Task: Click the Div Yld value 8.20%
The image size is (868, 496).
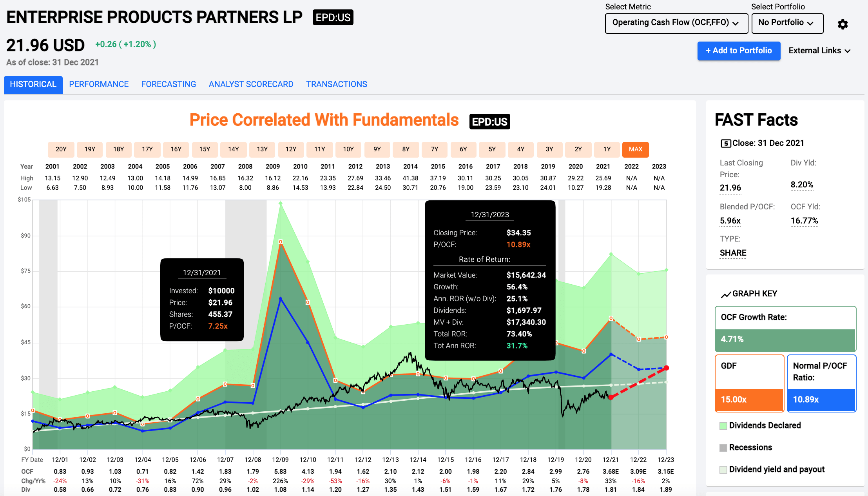Action: 802,185
